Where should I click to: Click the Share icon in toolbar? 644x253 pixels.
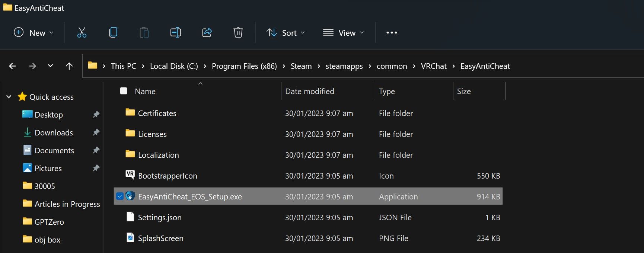[x=207, y=33]
